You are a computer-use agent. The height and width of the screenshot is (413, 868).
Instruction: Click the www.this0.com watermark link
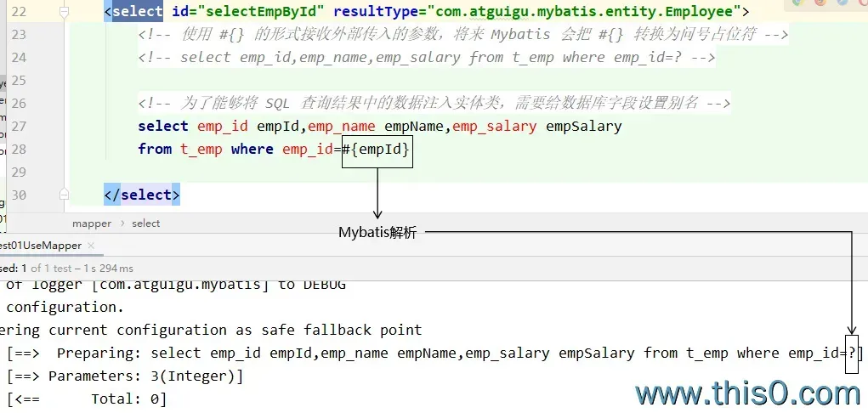tap(748, 393)
